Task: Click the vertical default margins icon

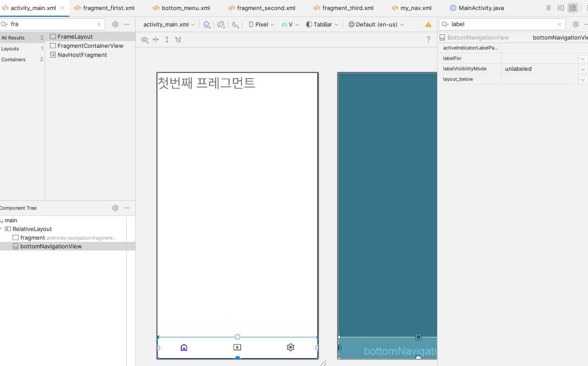Action: pos(167,40)
